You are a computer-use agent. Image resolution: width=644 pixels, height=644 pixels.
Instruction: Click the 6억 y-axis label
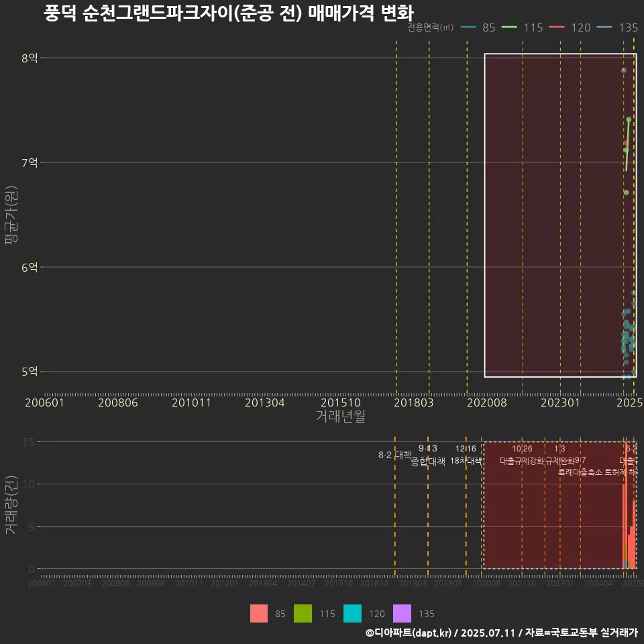(30, 268)
